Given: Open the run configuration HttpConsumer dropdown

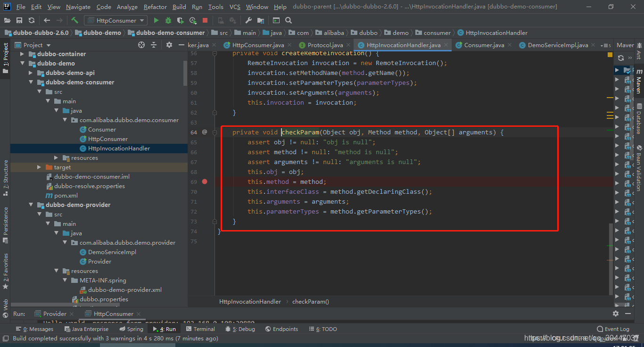Looking at the screenshot, I should coord(116,20).
